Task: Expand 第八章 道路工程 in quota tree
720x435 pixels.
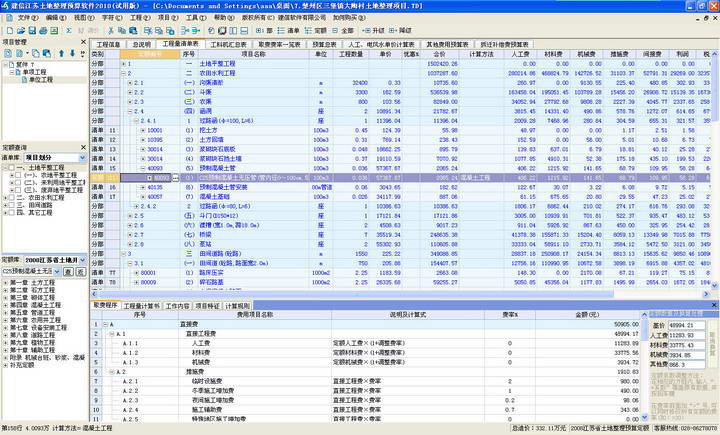Action: pyautogui.click(x=6, y=335)
